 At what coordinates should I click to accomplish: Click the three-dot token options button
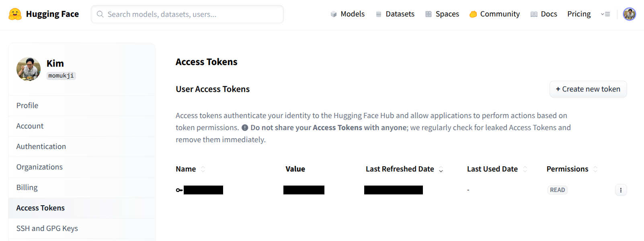[621, 190]
